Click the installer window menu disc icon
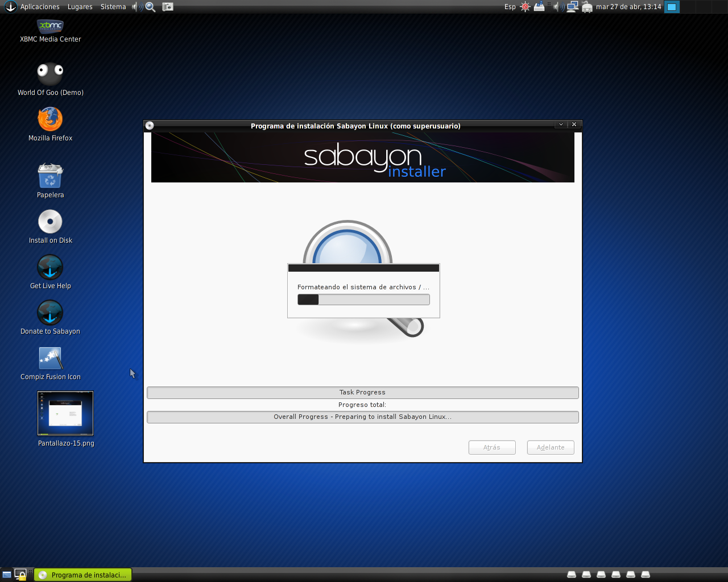This screenshot has height=582, width=728. pyautogui.click(x=150, y=126)
